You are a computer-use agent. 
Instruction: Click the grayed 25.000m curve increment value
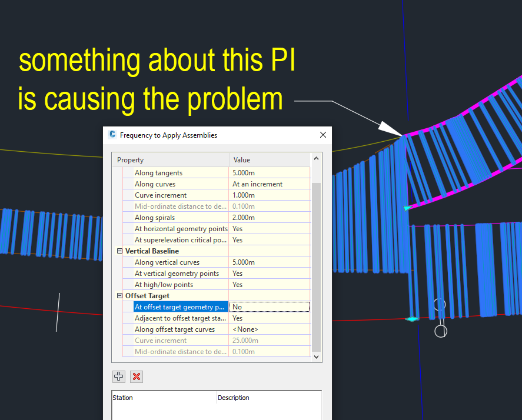pyautogui.click(x=270, y=341)
